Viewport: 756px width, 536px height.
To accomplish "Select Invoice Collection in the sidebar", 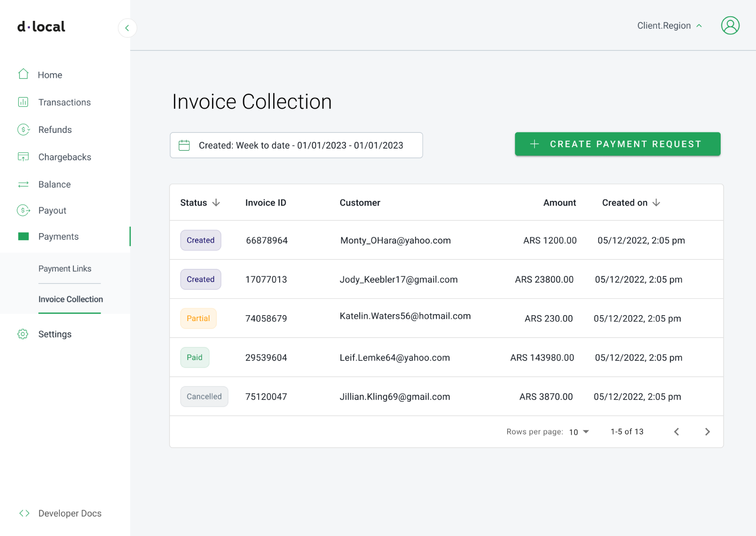I will click(70, 299).
